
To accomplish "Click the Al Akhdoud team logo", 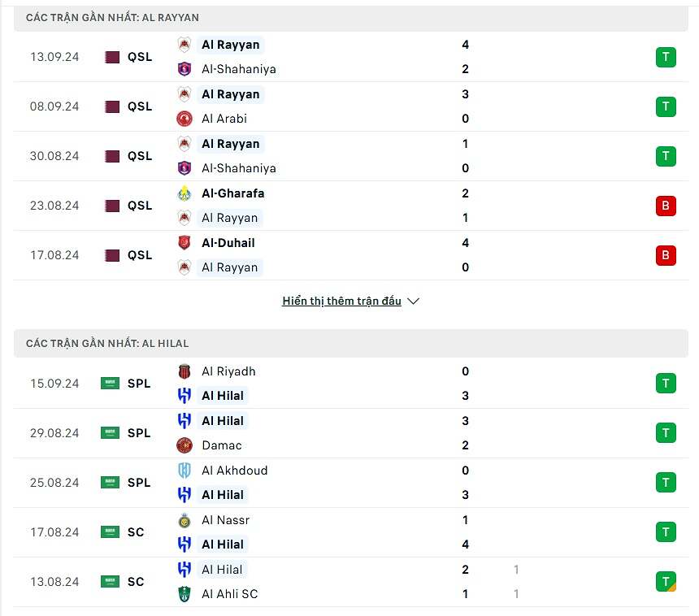I will [185, 471].
